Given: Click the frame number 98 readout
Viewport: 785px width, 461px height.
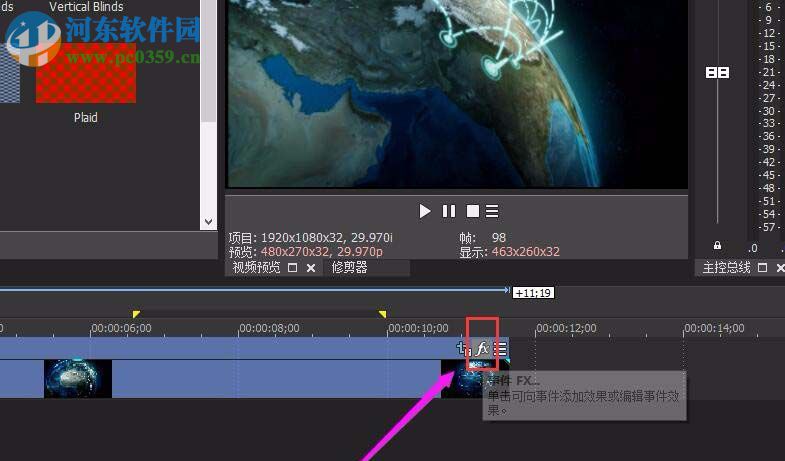Looking at the screenshot, I should click(x=499, y=238).
